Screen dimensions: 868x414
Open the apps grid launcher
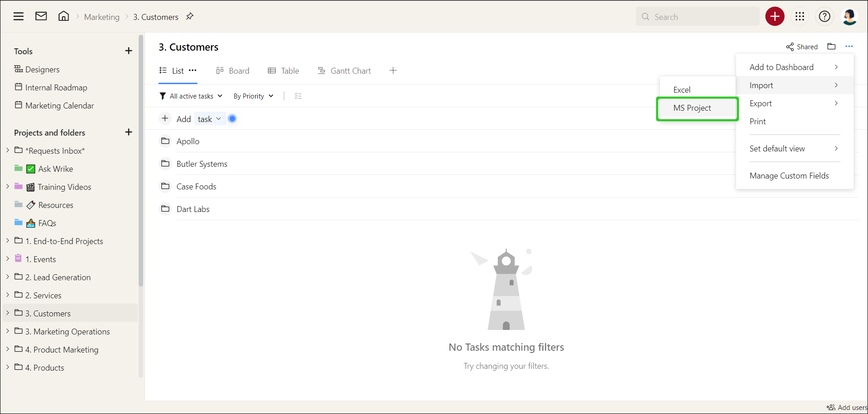click(x=800, y=17)
